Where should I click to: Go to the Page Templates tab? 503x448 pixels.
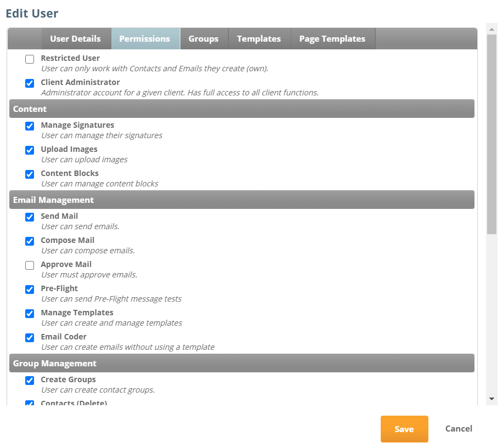click(x=332, y=38)
